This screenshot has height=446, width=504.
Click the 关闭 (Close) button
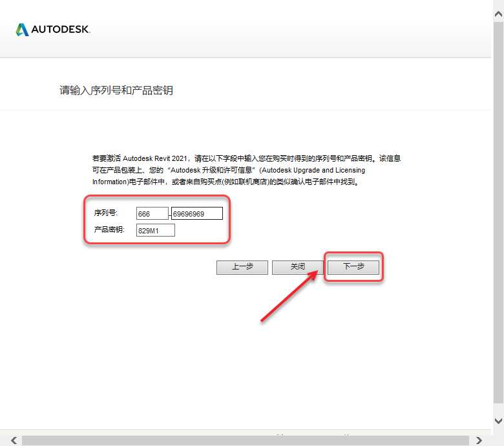point(298,267)
